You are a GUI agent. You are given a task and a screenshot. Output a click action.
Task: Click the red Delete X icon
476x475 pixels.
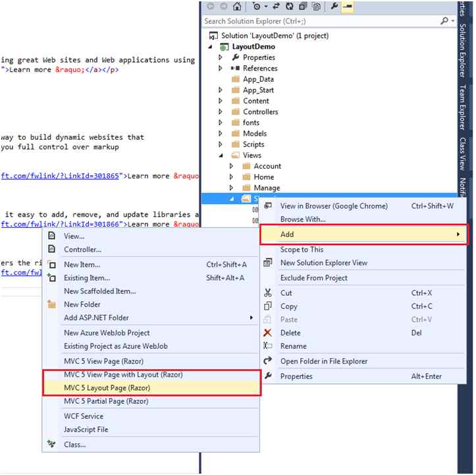tap(267, 333)
